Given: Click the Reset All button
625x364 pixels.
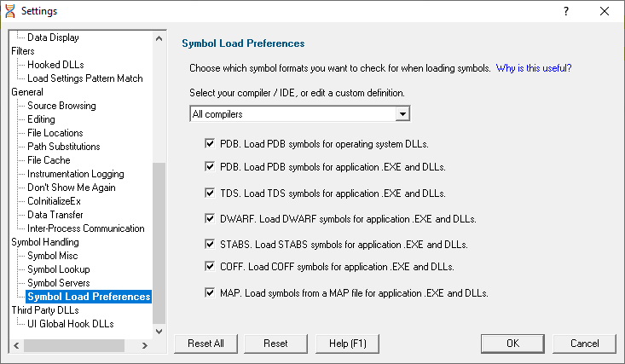Looking at the screenshot, I should click(x=205, y=344).
